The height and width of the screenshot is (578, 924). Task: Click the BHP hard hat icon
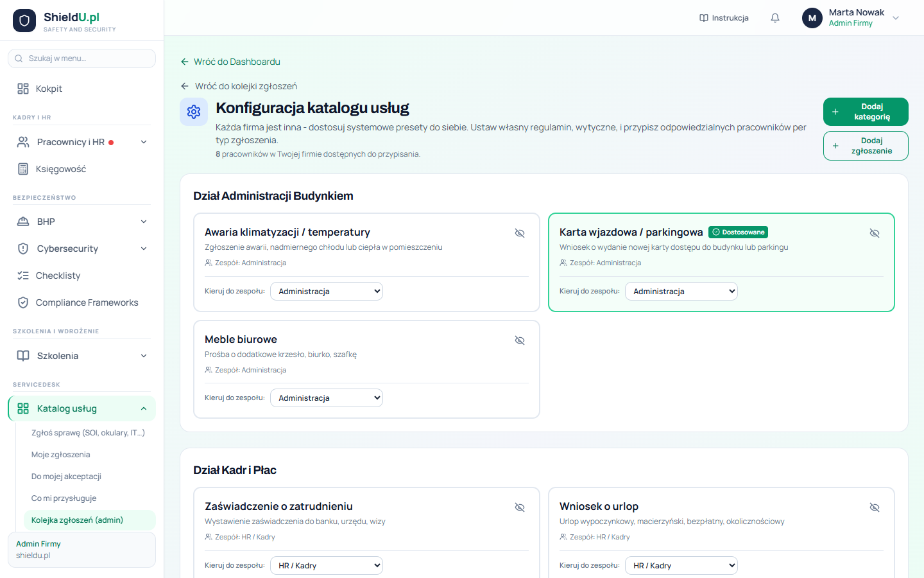[x=23, y=222]
